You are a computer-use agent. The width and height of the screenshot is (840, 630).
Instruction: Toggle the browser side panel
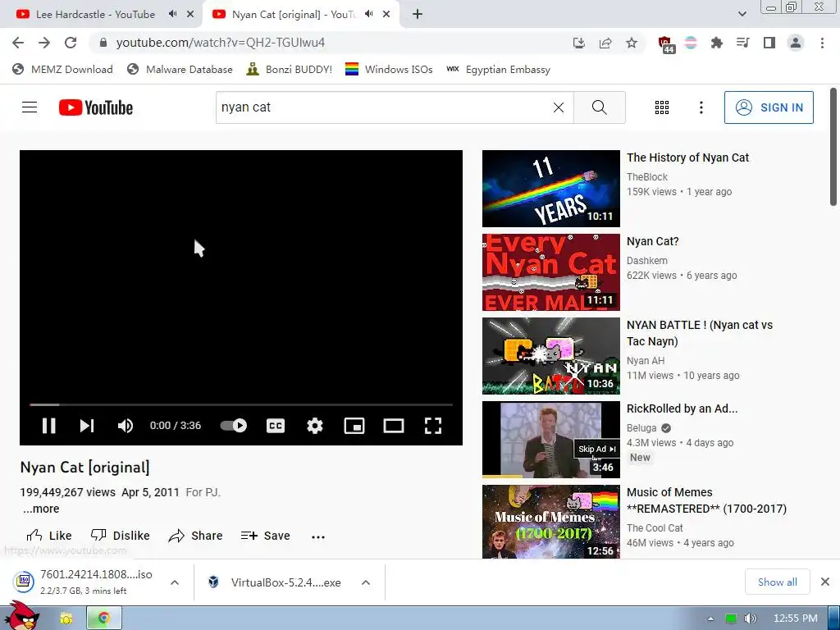point(769,43)
